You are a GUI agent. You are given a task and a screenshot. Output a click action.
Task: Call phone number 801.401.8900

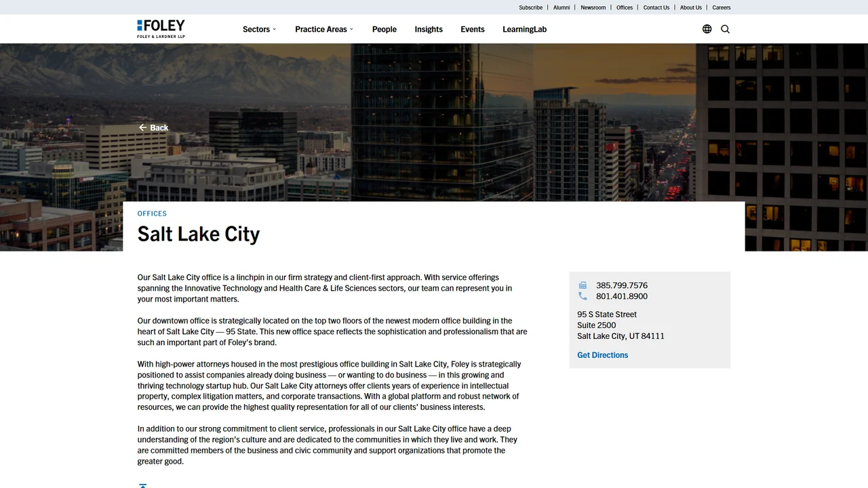(622, 296)
